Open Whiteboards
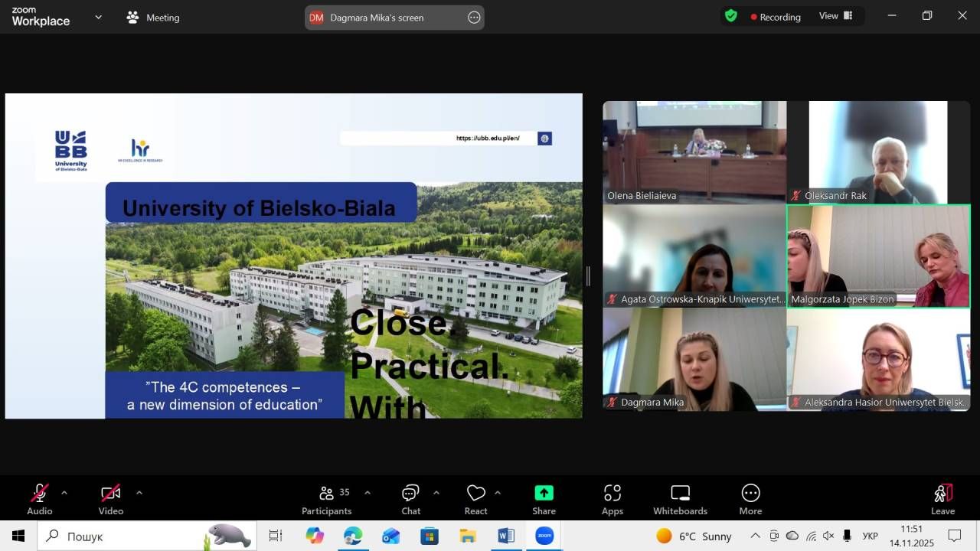 click(680, 499)
